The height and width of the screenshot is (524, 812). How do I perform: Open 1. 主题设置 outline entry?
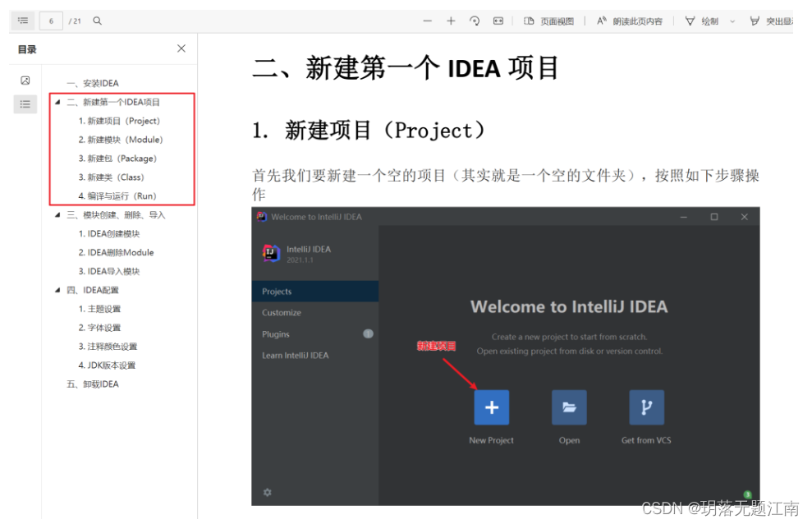(x=99, y=309)
